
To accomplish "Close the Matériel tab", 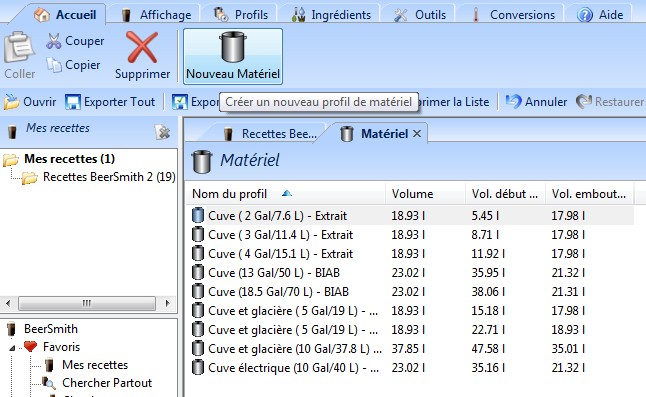I will pos(417,134).
